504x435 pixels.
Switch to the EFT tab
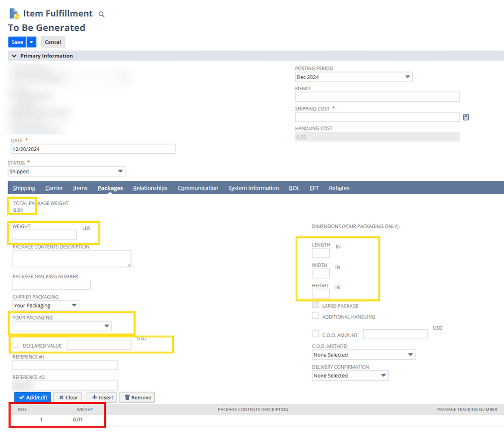pos(314,188)
